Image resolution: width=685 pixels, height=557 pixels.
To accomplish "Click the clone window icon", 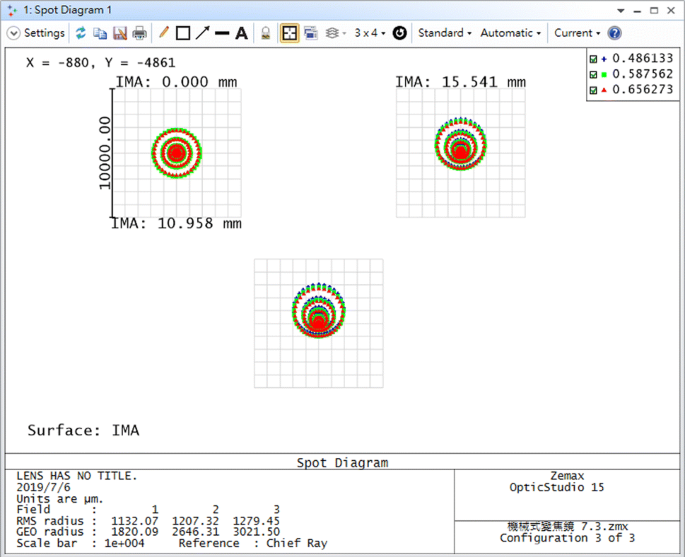I will tap(311, 33).
